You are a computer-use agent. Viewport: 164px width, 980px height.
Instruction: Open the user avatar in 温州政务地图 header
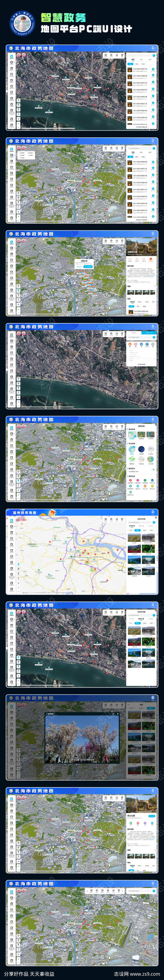coord(153,512)
